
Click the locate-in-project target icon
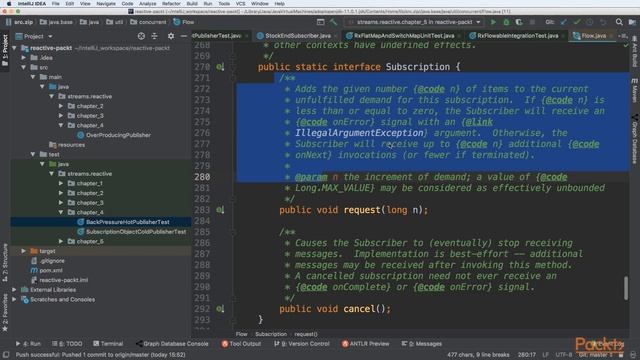[141, 36]
